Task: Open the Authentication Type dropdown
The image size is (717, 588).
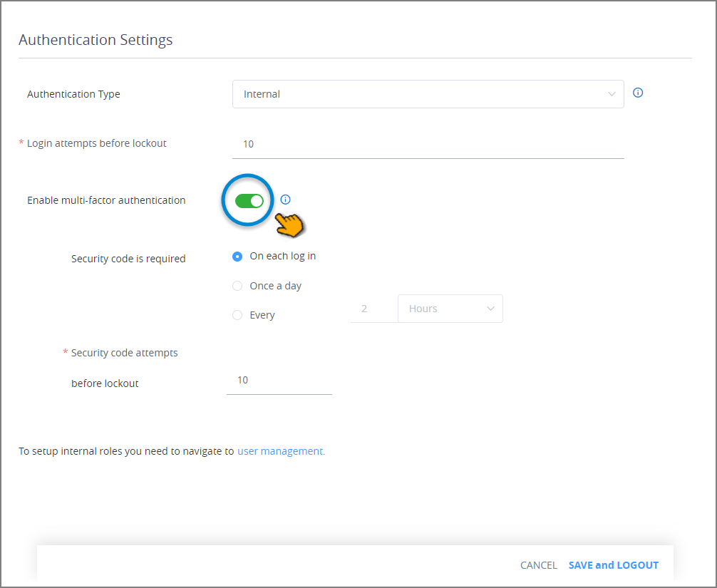Action: click(428, 94)
